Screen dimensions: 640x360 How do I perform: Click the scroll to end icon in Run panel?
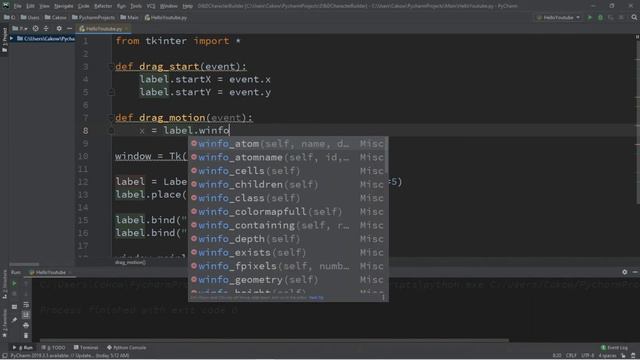click(x=26, y=315)
